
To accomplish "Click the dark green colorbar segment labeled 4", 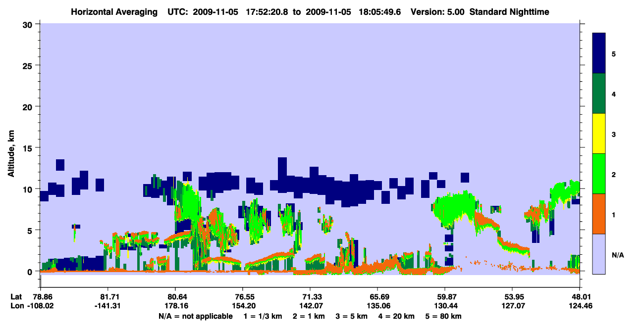I will 599,94.
